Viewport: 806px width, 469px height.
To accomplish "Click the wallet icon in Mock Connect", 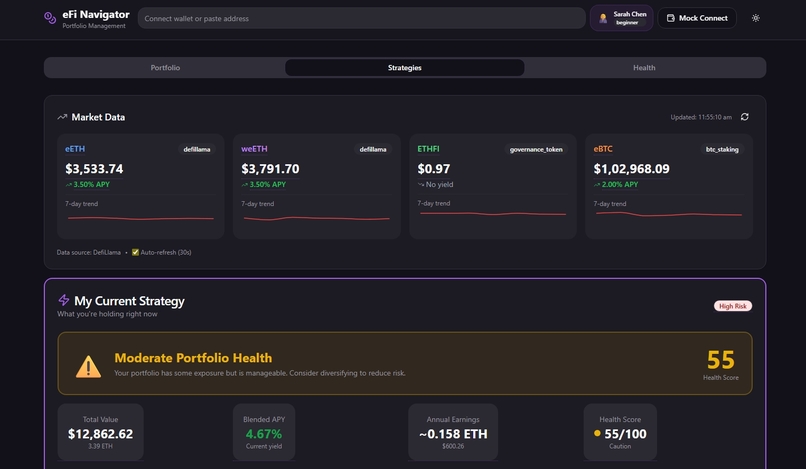I will [x=670, y=18].
